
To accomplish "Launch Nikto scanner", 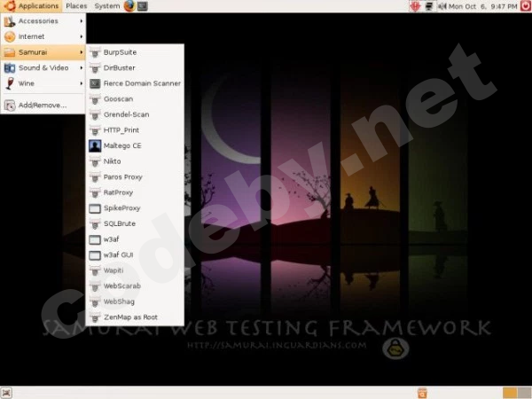I will (135, 161).
